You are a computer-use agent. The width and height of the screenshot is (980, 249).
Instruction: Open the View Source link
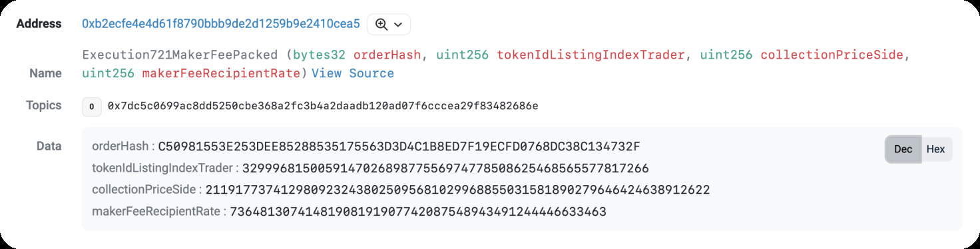click(x=353, y=73)
